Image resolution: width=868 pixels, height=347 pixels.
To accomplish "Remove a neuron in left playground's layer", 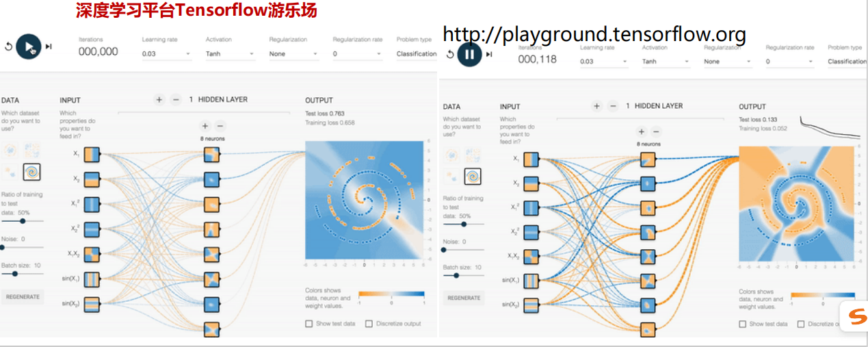I will tap(220, 126).
